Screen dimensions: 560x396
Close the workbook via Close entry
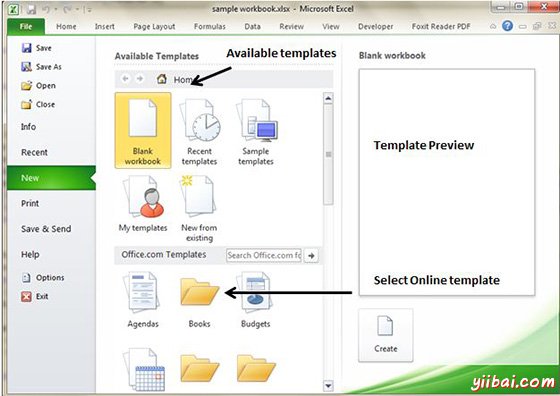click(38, 105)
